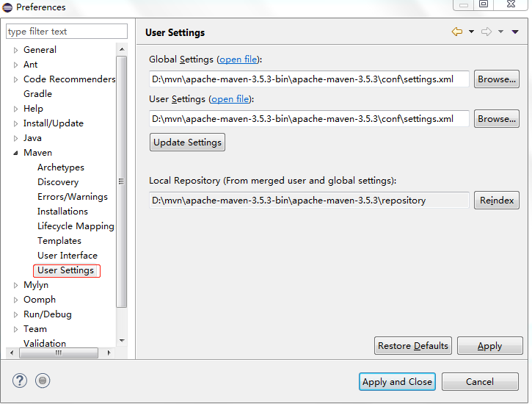Screen dimensions: 532x404
Task: Click the Cancel button
Action: click(480, 381)
